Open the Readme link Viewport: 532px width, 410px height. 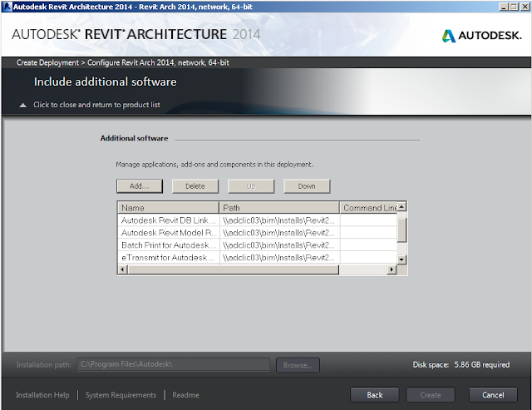tap(185, 395)
